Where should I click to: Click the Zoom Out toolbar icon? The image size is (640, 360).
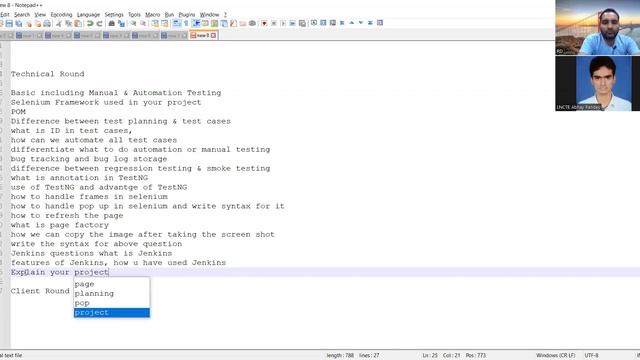[x=143, y=23]
